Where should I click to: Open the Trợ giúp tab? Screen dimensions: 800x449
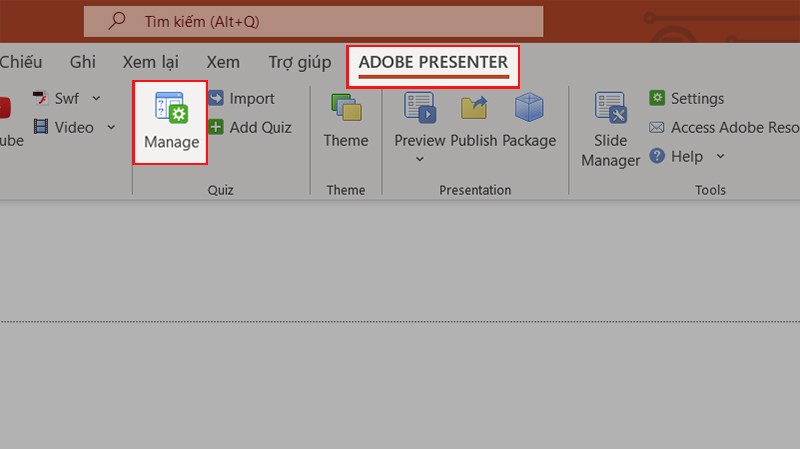pos(300,62)
